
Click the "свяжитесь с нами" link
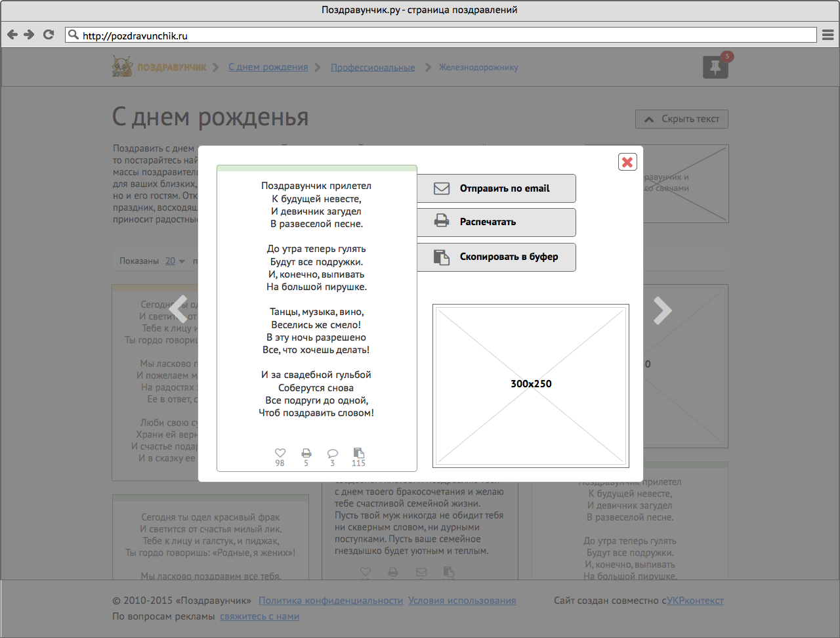[259, 616]
